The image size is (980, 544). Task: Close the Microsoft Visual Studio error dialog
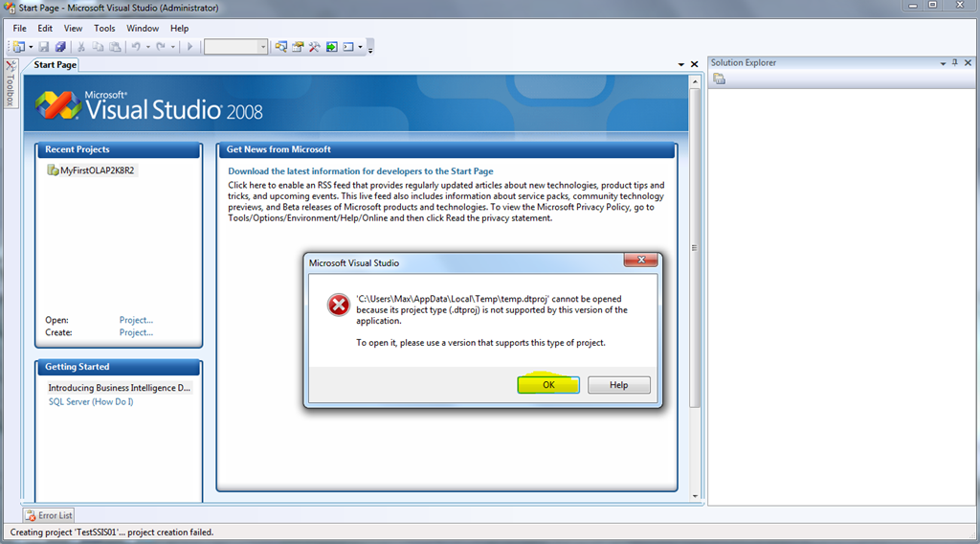pyautogui.click(x=640, y=260)
